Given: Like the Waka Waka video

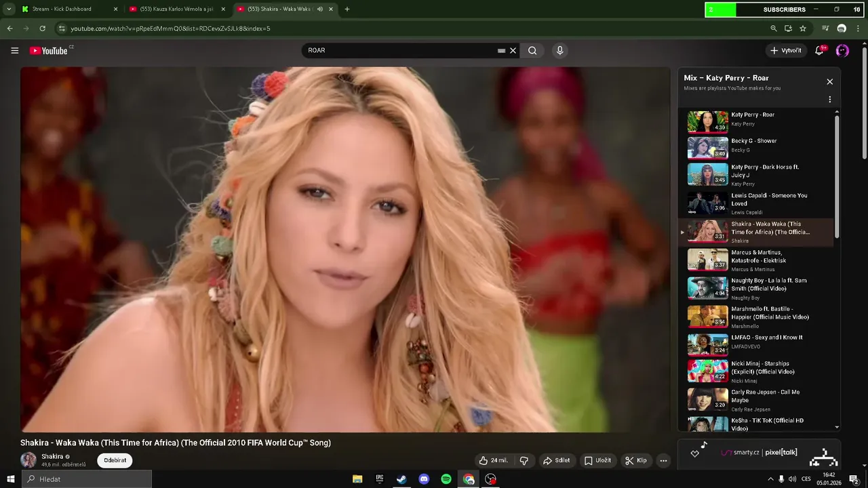Looking at the screenshot, I should pyautogui.click(x=494, y=460).
